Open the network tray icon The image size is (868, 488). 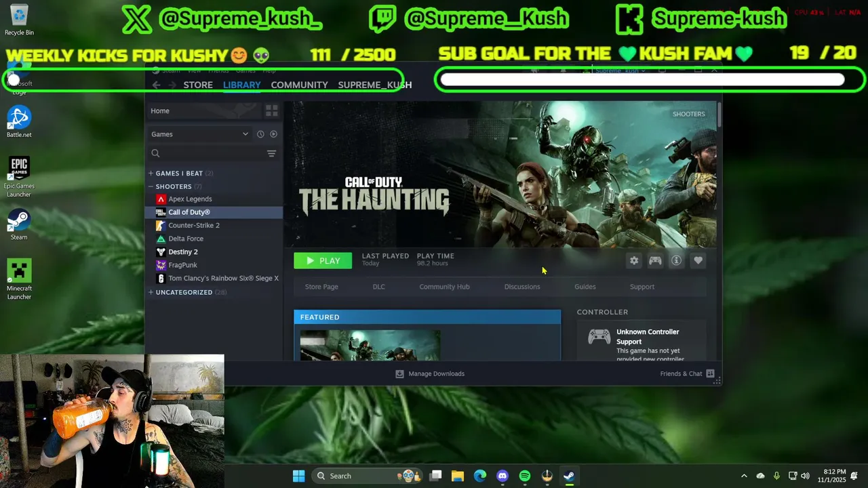click(x=792, y=476)
